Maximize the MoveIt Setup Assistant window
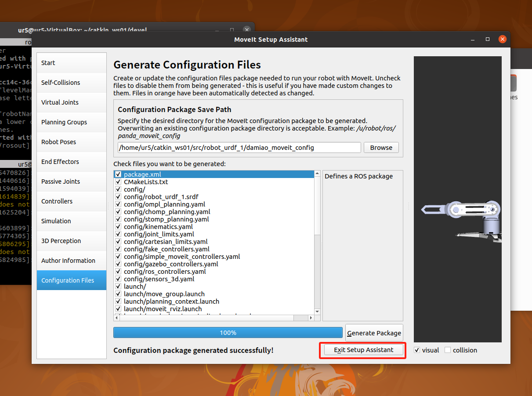532x396 pixels. [488, 40]
